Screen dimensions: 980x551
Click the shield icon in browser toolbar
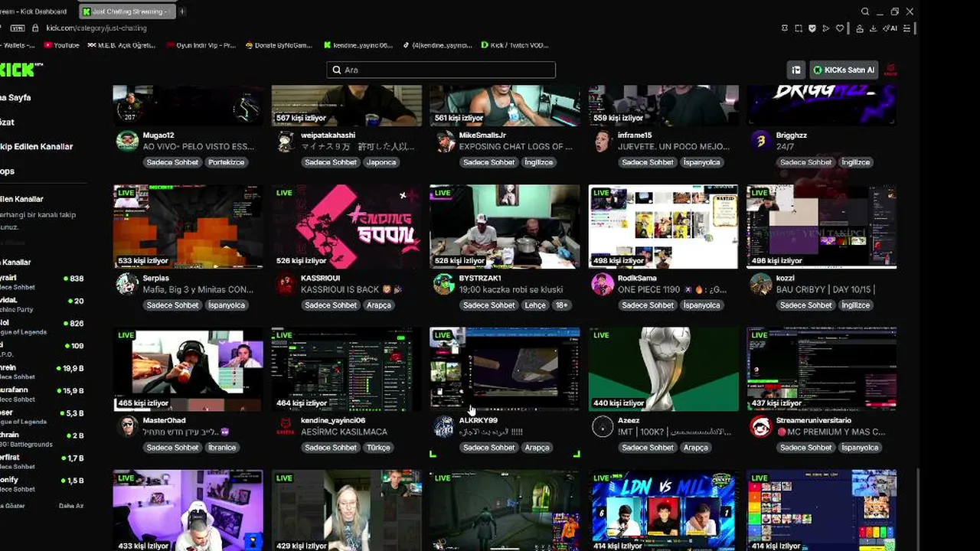click(x=812, y=28)
